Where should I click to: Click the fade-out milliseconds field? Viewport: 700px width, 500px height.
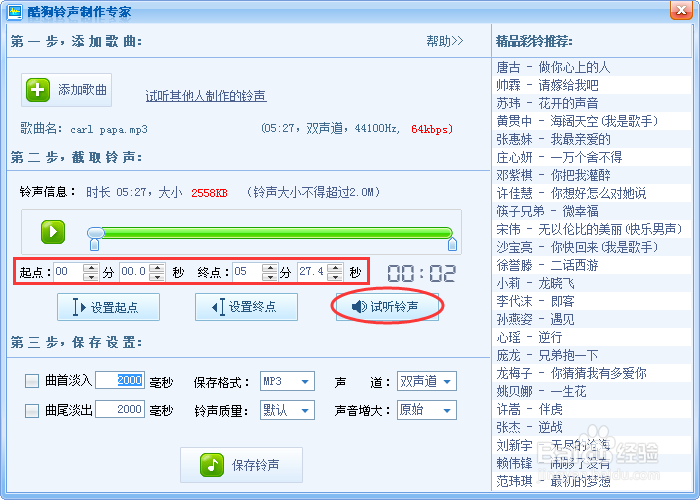pos(120,409)
